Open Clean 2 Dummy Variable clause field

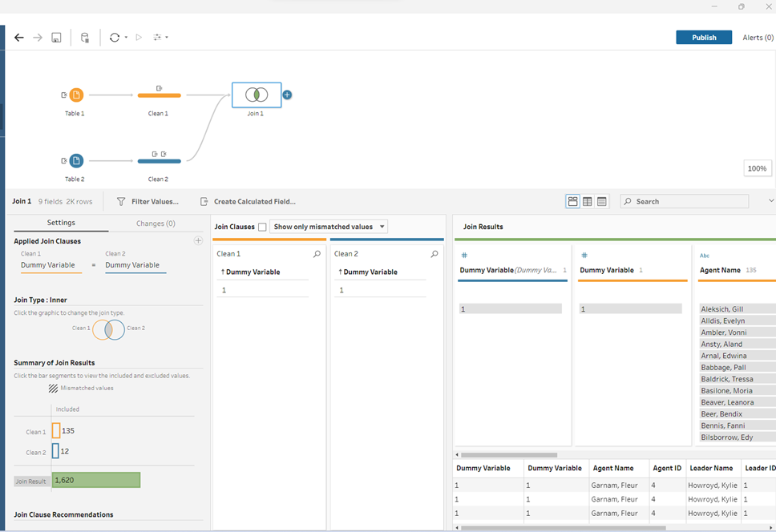132,265
